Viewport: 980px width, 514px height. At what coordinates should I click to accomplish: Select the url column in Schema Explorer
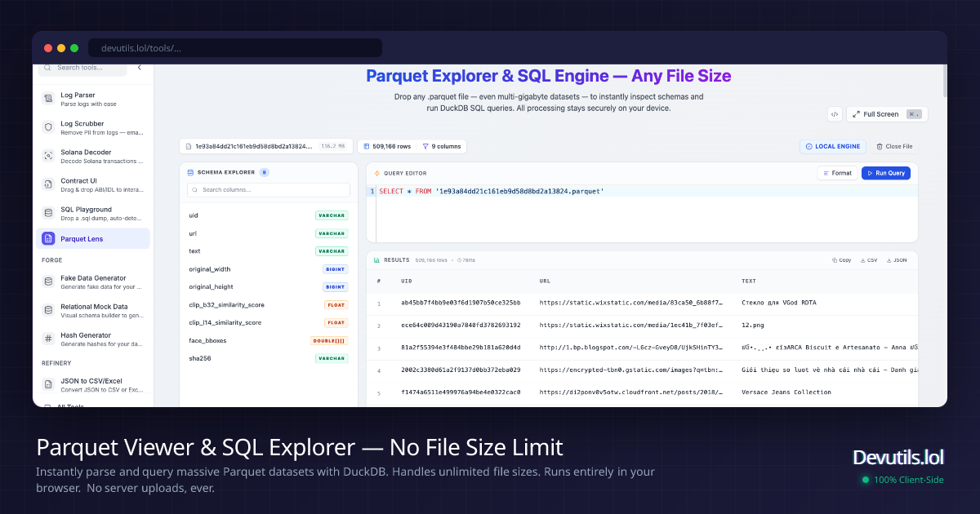[268, 233]
